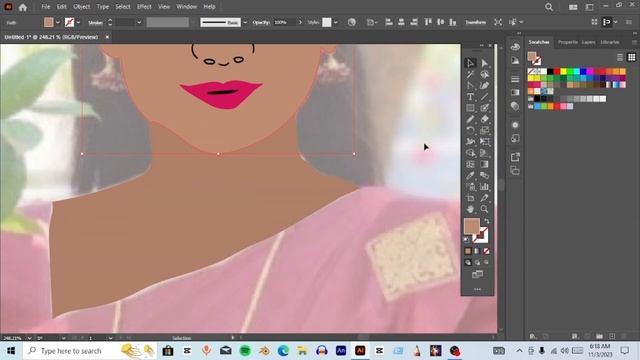Click the Opacity label link
The width and height of the screenshot is (640, 360).
click(261, 22)
